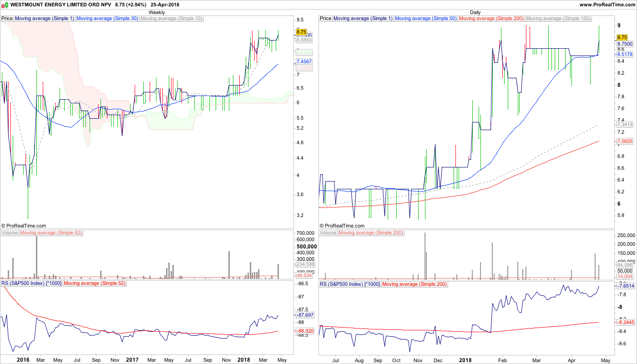Open Weekly RS Moving average (Simple 52) label
637x364 pixels.
point(94,283)
